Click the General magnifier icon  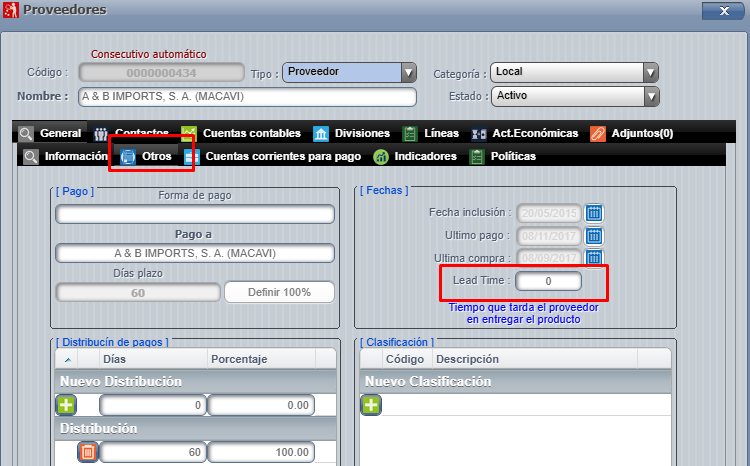point(26,133)
